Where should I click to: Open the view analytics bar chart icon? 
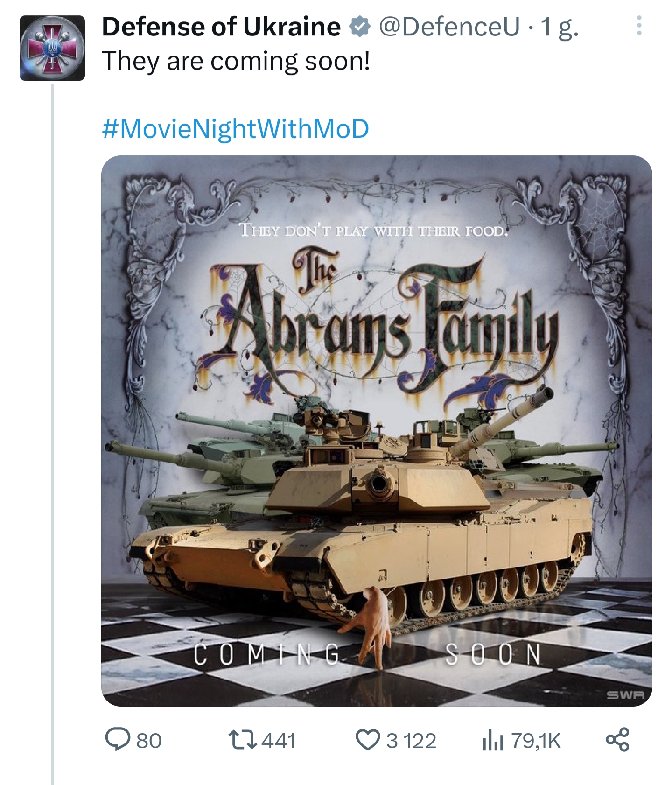click(x=493, y=740)
